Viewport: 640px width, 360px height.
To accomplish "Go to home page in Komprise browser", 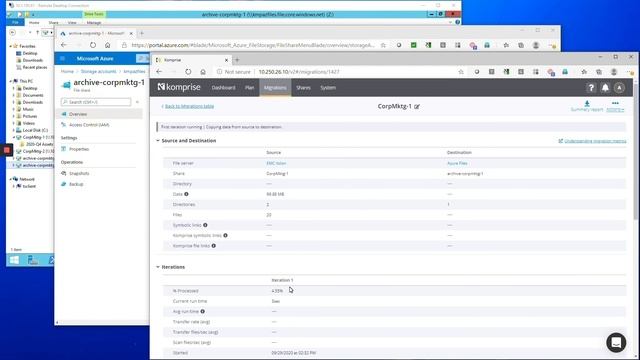I will point(203,72).
